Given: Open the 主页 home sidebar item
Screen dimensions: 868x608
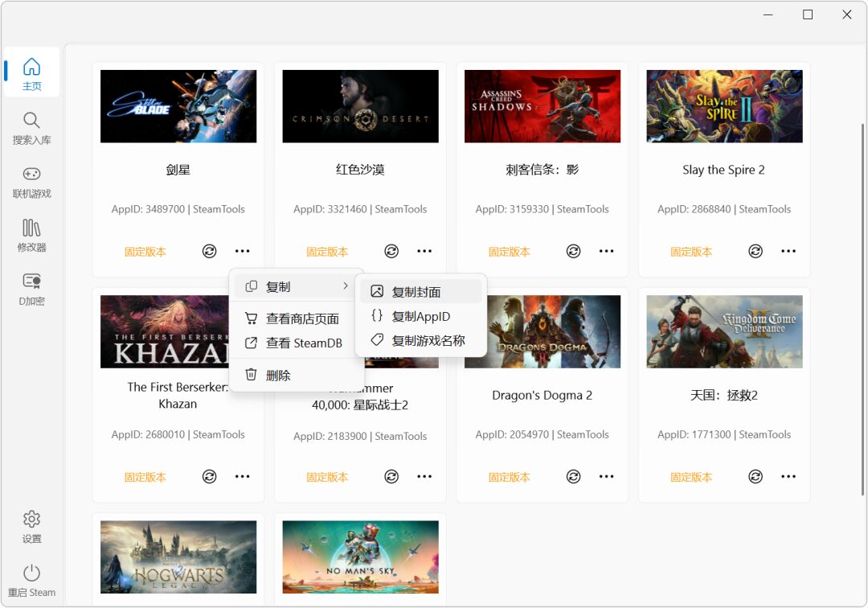Looking at the screenshot, I should coord(31,73).
